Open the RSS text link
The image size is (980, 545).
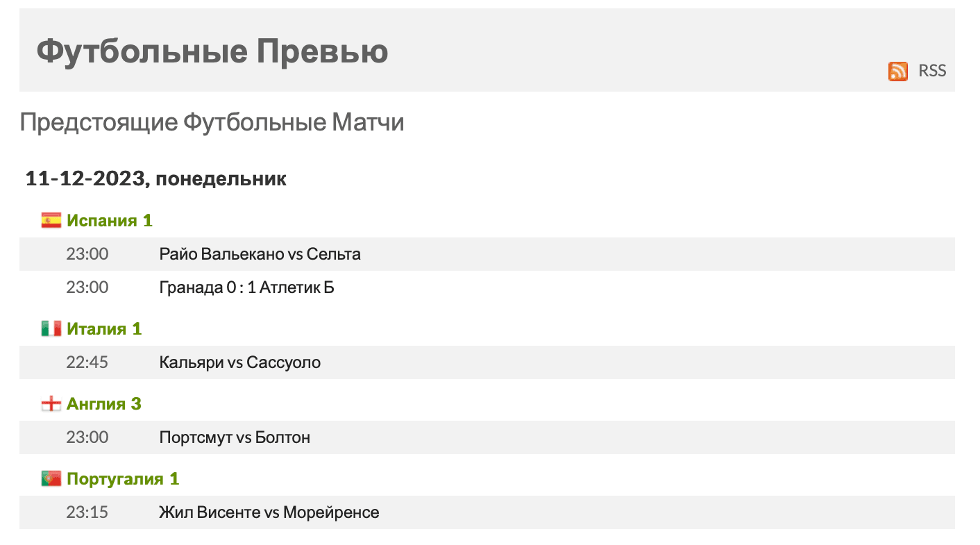click(x=932, y=71)
